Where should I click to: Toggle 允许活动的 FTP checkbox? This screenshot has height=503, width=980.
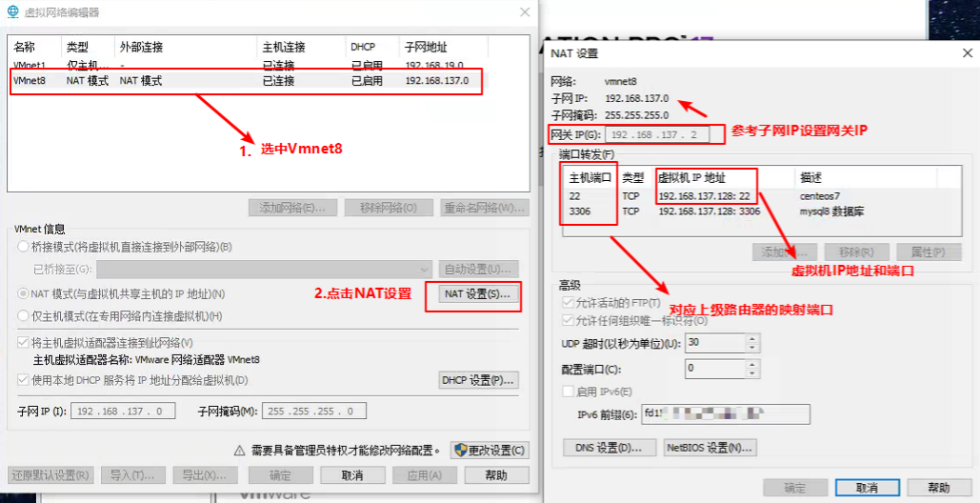click(x=569, y=302)
